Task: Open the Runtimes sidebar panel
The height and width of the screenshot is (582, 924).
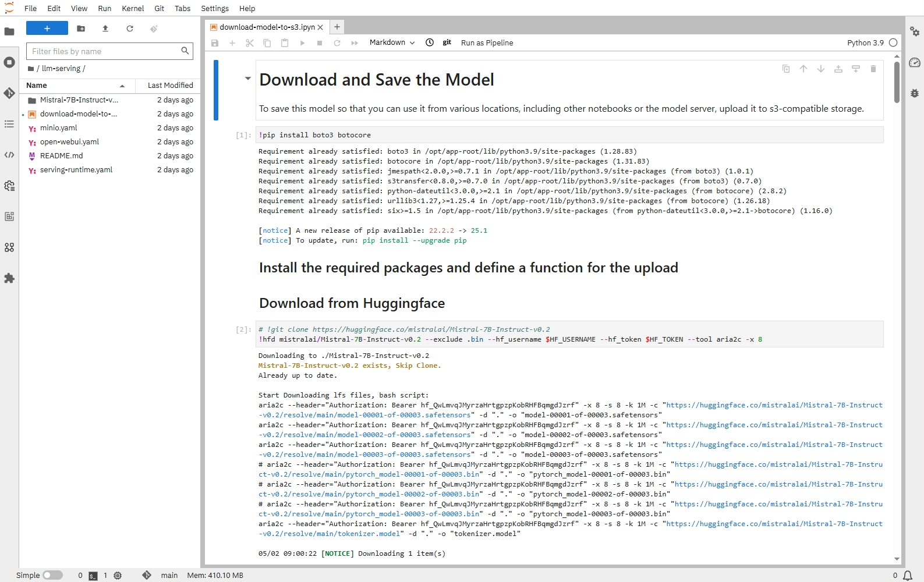Action: click(9, 186)
